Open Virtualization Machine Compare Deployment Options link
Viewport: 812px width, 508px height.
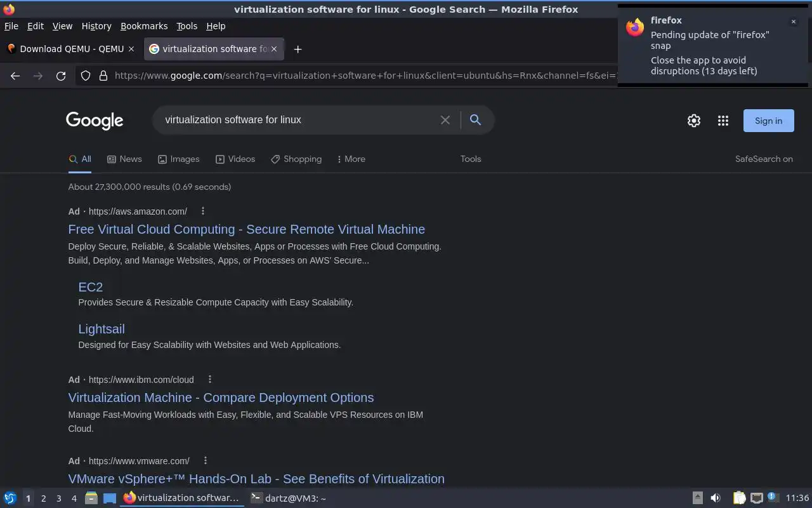pyautogui.click(x=221, y=398)
